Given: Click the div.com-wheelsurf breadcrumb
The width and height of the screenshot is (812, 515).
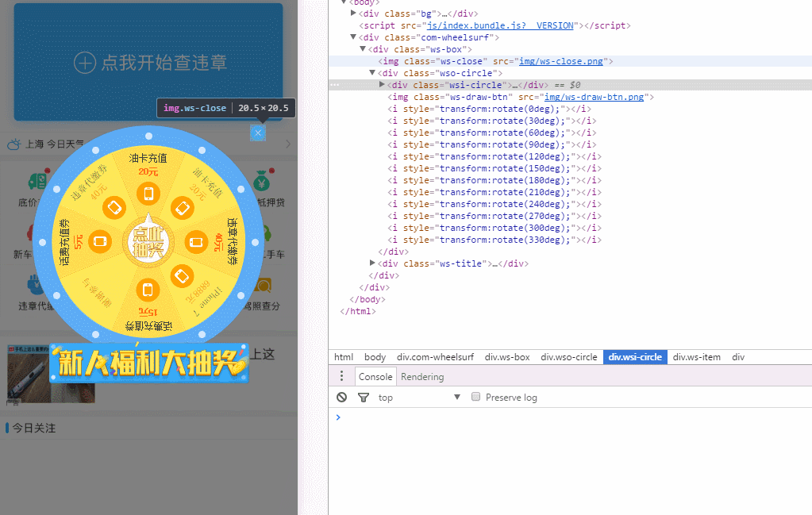Looking at the screenshot, I should 435,357.
